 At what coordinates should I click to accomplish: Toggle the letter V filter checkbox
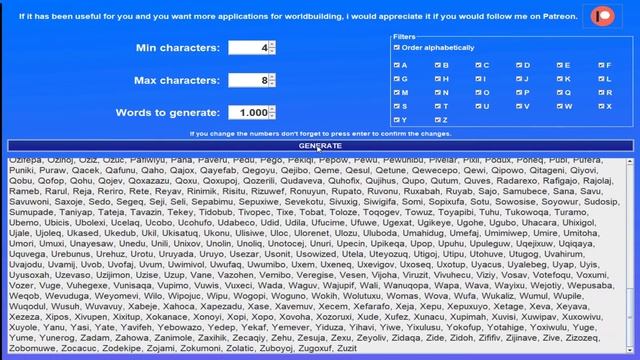tap(519, 107)
